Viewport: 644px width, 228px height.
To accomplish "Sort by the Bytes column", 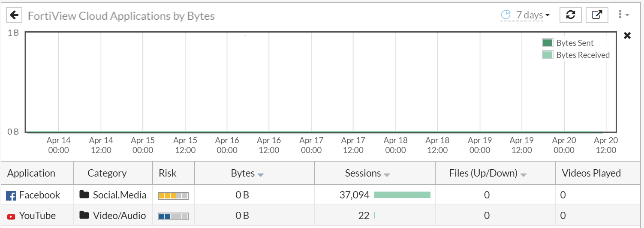I will click(x=247, y=174).
